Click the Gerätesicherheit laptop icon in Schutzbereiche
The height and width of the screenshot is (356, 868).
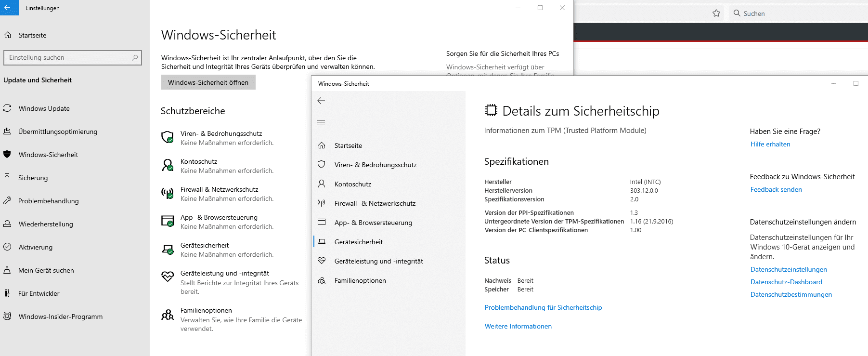pyautogui.click(x=168, y=249)
